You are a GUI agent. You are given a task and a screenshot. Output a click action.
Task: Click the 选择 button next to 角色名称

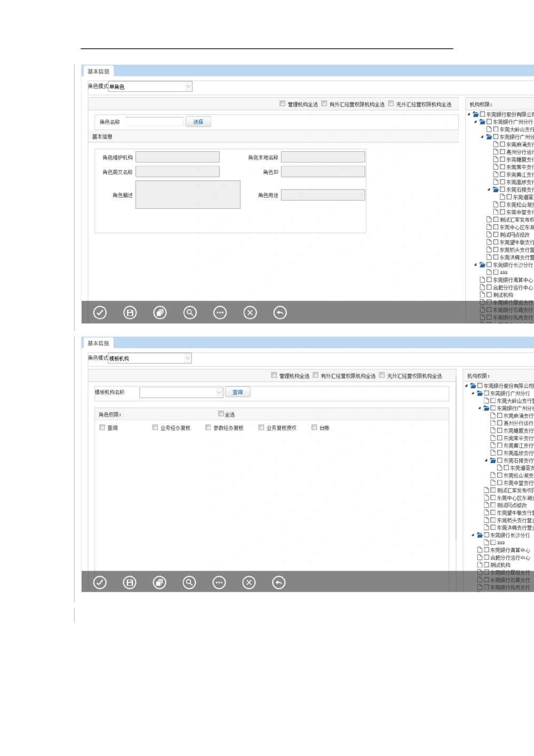click(x=198, y=122)
